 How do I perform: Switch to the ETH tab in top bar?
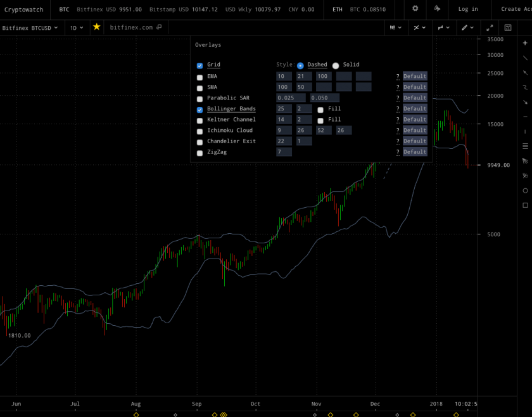[x=337, y=10]
